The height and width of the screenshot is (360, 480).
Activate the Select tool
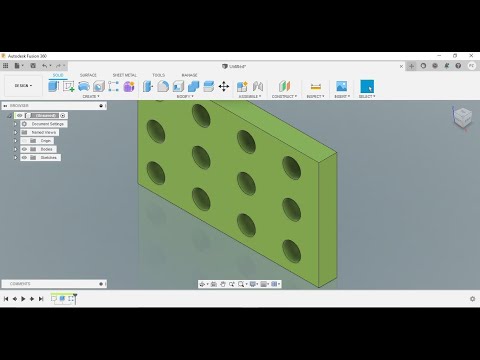(x=367, y=86)
